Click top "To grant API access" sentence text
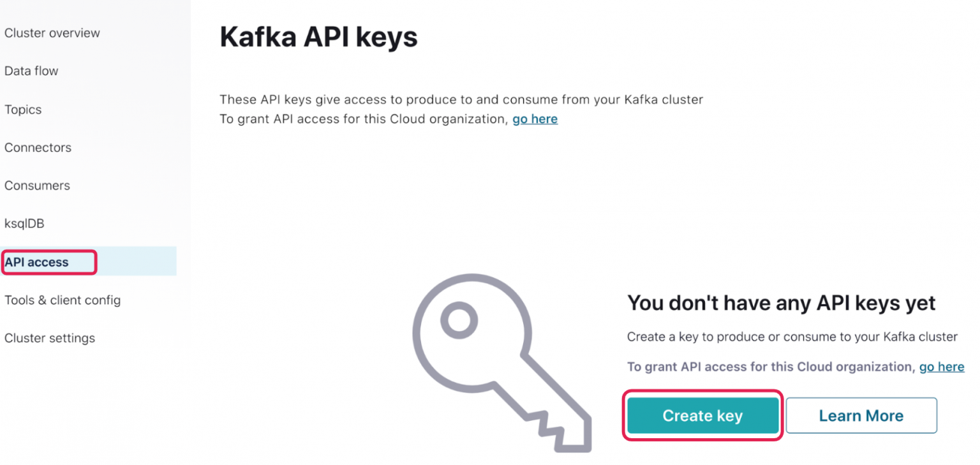980x465 pixels. tap(364, 119)
